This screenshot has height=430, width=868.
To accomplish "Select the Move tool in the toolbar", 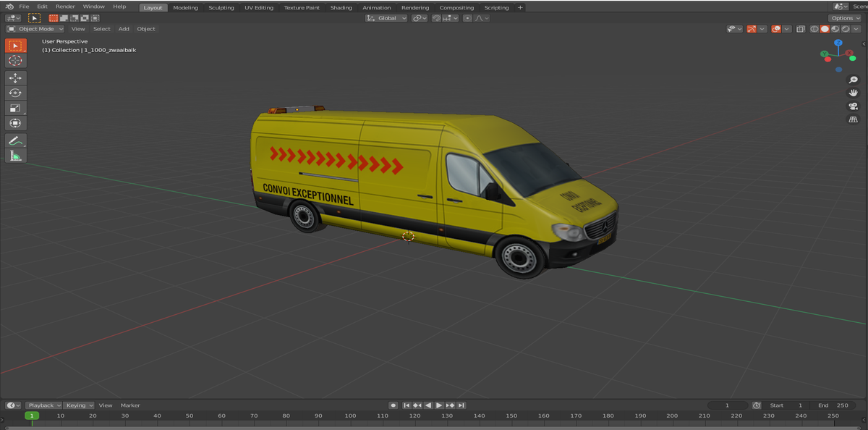I will pyautogui.click(x=16, y=77).
